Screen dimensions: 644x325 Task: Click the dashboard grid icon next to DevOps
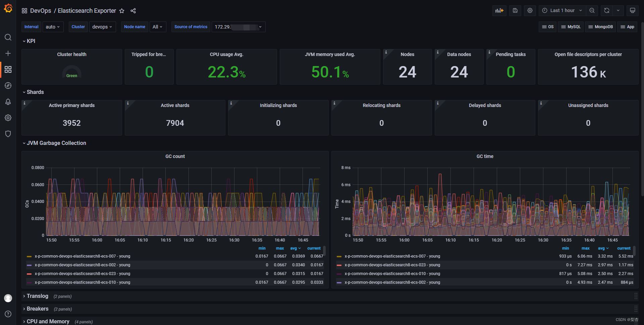[24, 11]
